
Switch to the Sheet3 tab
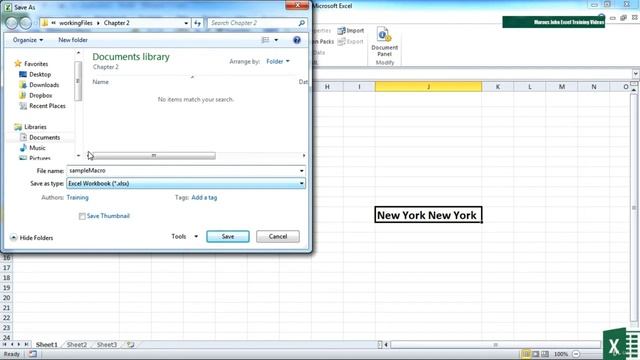[107, 344]
